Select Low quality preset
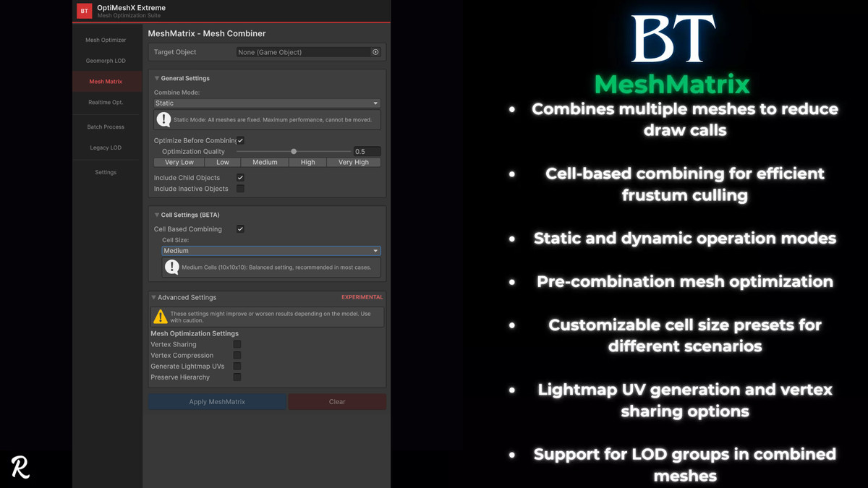868x488 pixels. point(223,163)
